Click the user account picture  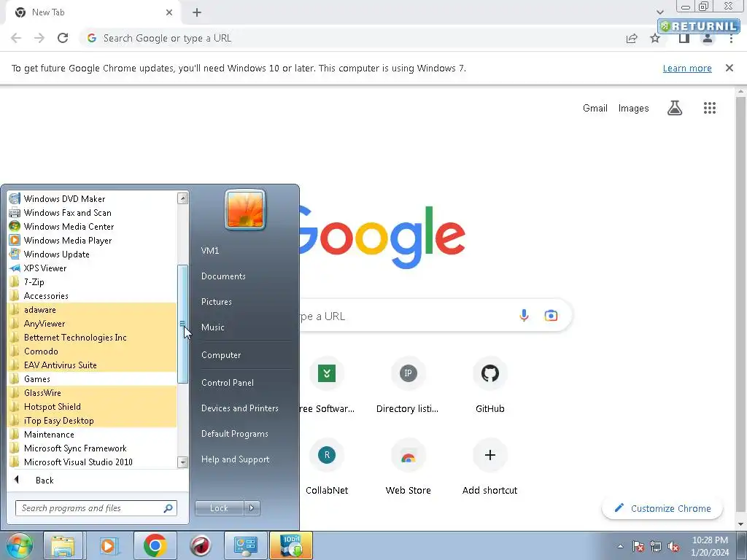tap(245, 209)
